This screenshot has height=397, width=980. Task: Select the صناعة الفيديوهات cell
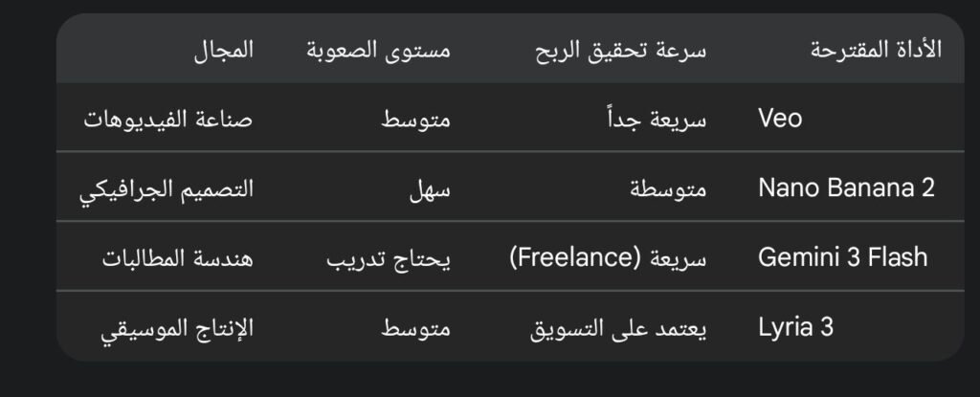(168, 119)
